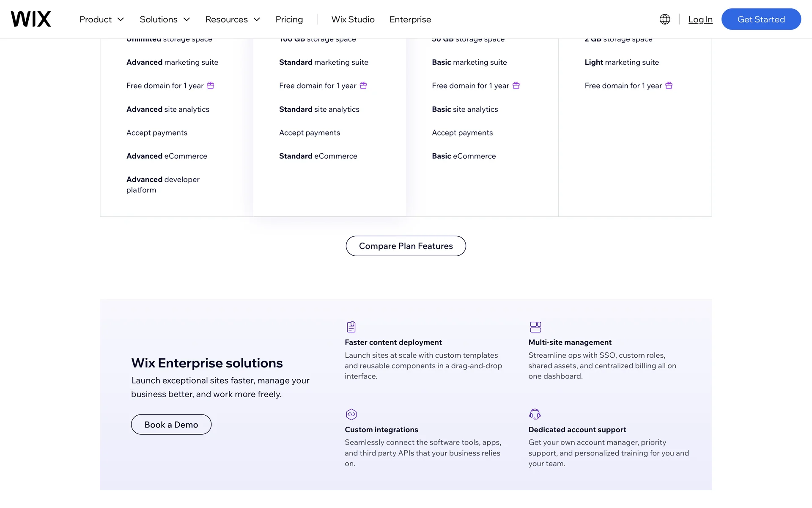Click the Book a Demo button
The width and height of the screenshot is (812, 508).
pos(171,425)
